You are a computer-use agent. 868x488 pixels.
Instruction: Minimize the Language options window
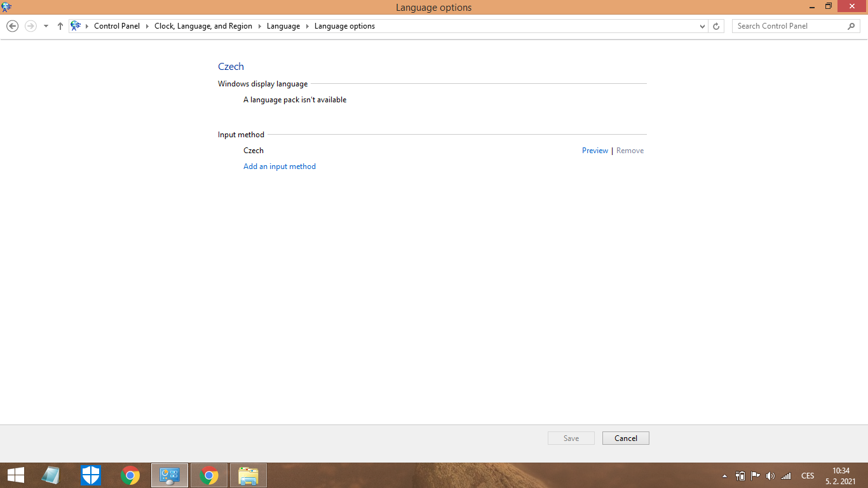point(812,7)
